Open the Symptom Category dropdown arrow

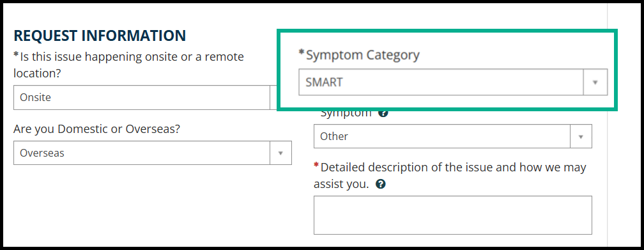coord(595,82)
